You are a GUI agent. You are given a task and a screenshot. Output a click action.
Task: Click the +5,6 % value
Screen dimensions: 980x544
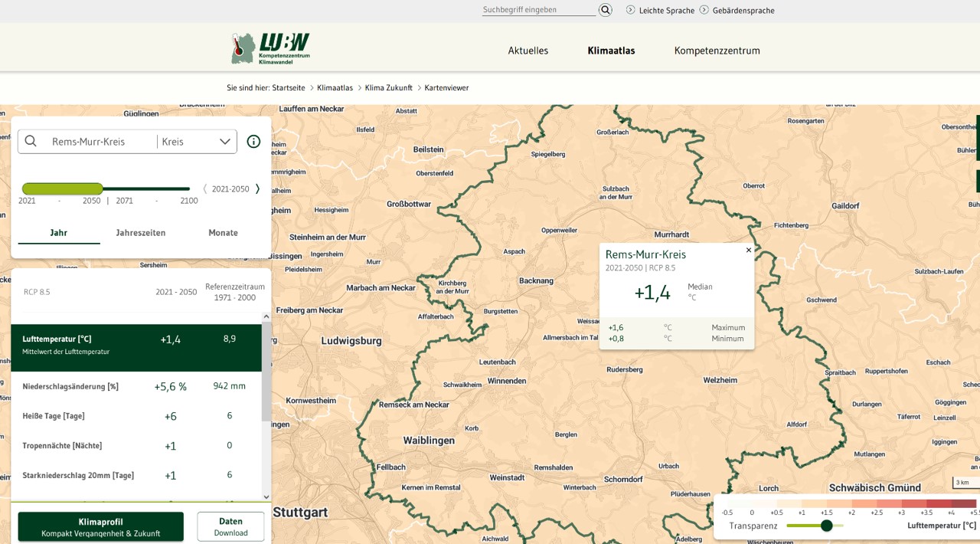coord(171,387)
